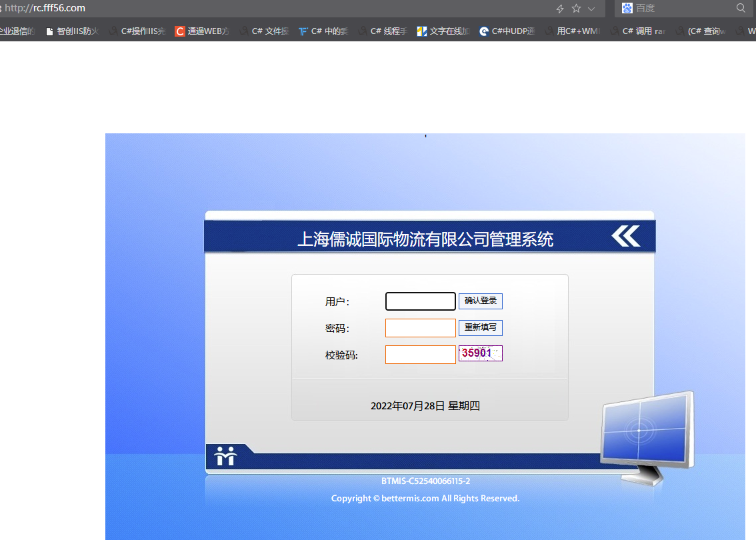
Task: Click the 确认登录 login button
Action: click(480, 301)
